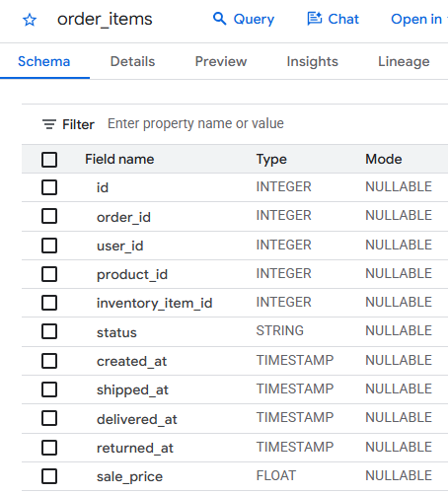Click the order_id field name
The image size is (448, 494).
pos(123,217)
